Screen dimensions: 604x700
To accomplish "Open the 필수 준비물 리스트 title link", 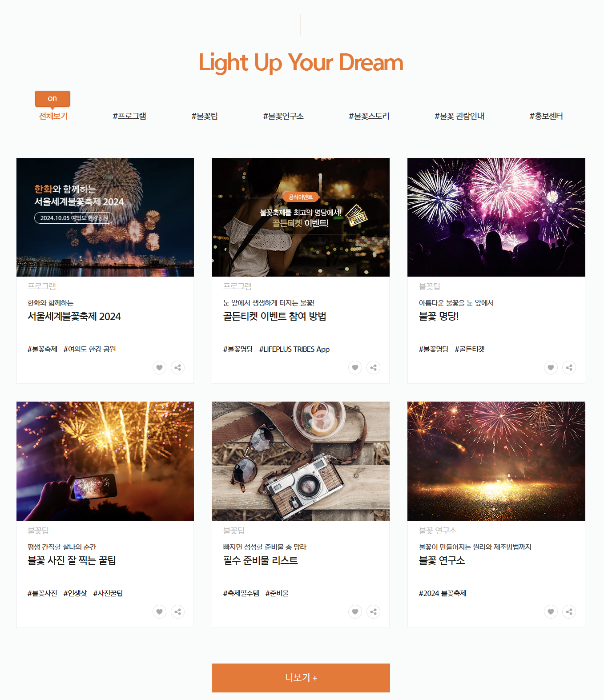I will [261, 560].
